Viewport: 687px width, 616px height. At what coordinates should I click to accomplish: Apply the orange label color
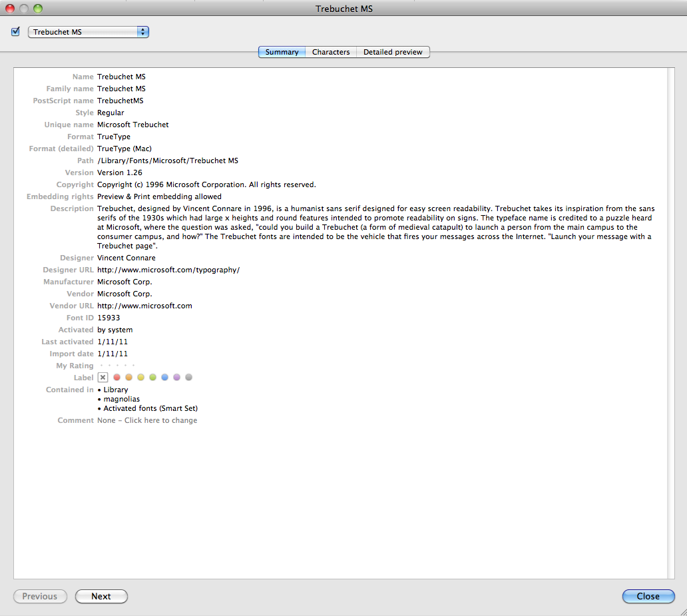[129, 378]
